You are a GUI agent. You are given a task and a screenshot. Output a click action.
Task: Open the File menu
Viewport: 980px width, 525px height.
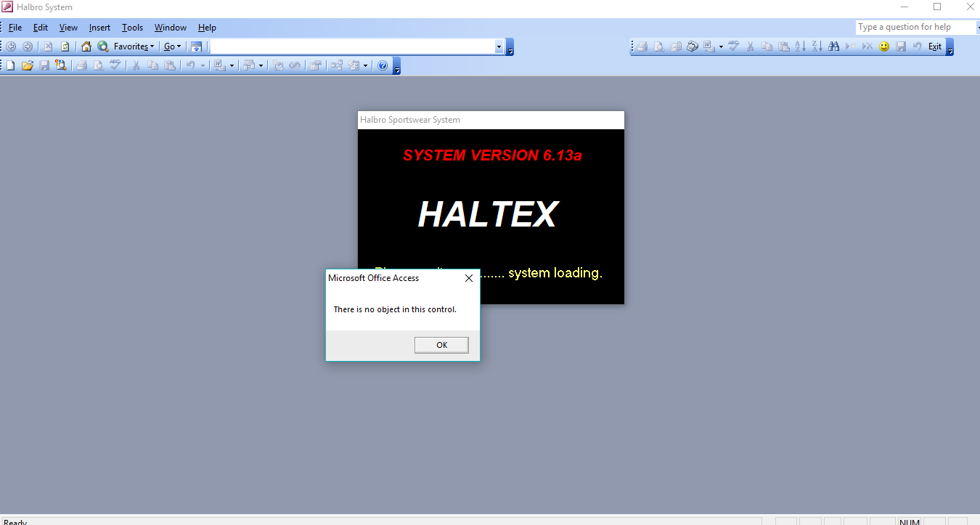pos(15,28)
